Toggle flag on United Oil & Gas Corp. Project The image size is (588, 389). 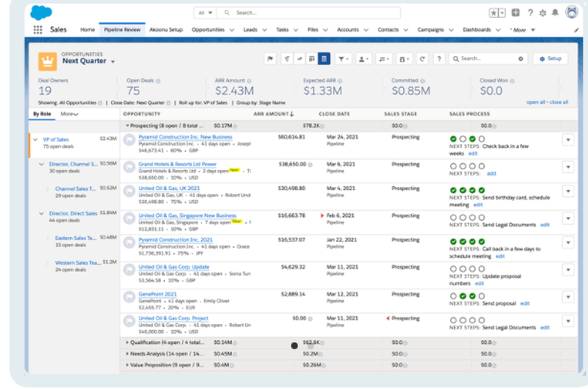click(x=129, y=321)
